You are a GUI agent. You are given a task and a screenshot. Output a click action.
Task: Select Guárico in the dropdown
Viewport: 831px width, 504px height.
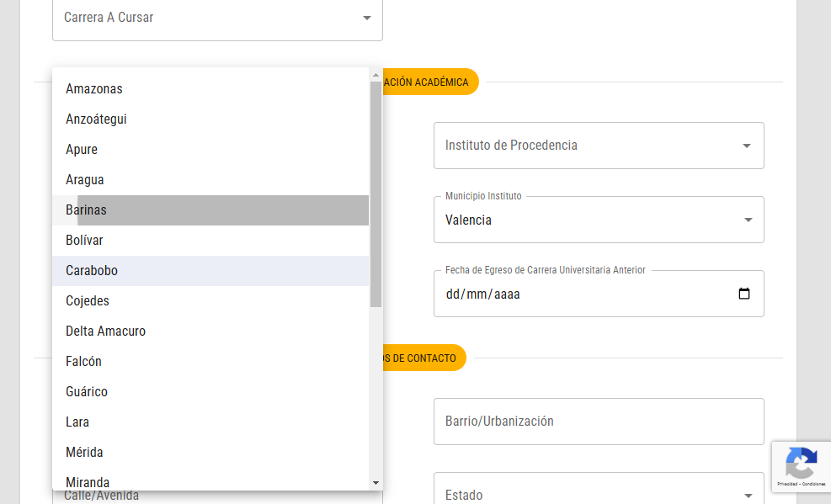pos(210,392)
